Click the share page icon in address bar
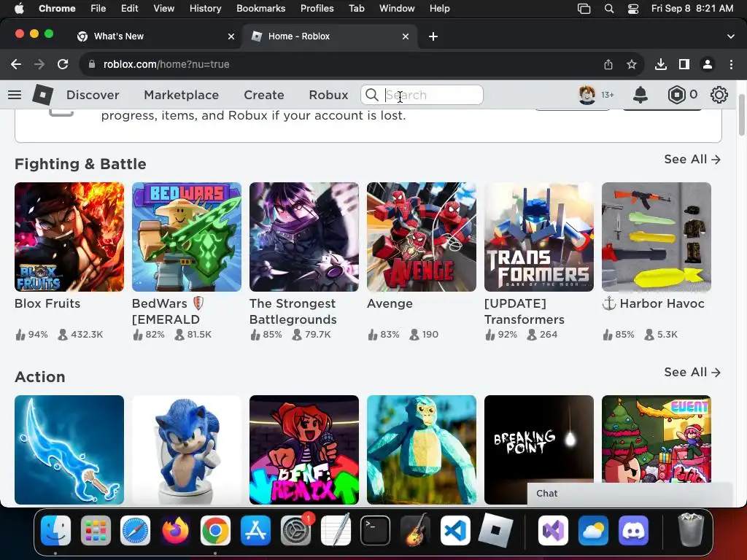Screen dimensions: 747x560 (608, 64)
